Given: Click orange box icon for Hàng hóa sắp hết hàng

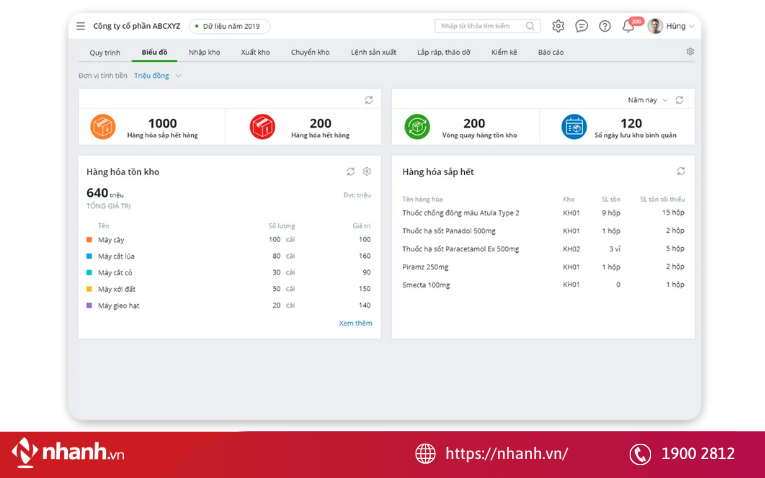Looking at the screenshot, I should coord(103,127).
